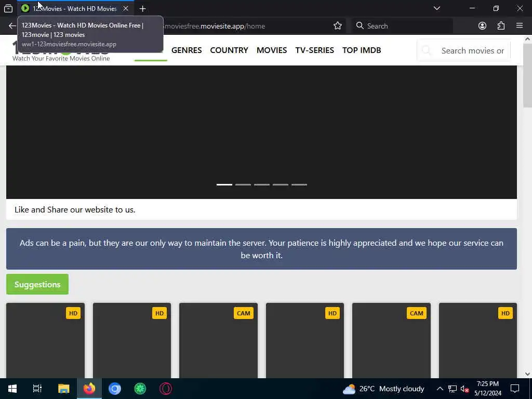532x399 pixels.
Task: Open File Explorer from the taskbar
Action: tap(63, 389)
